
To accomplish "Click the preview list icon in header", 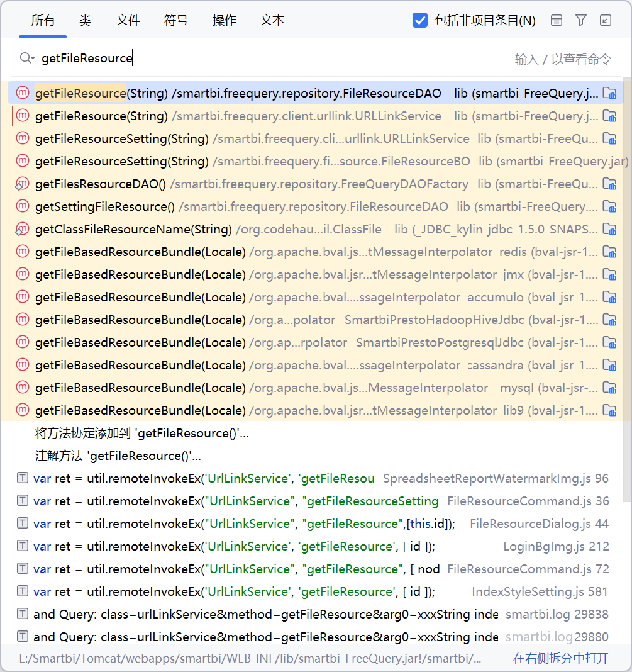I will point(556,20).
